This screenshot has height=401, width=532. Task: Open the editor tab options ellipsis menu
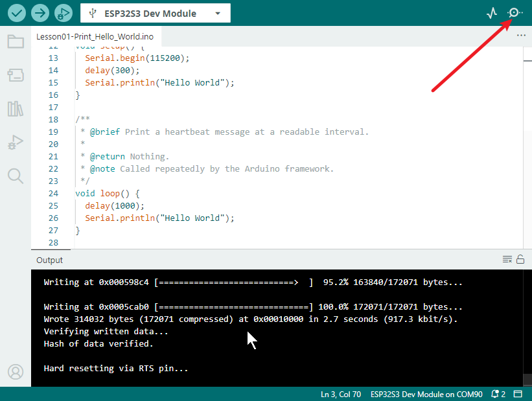point(521,35)
